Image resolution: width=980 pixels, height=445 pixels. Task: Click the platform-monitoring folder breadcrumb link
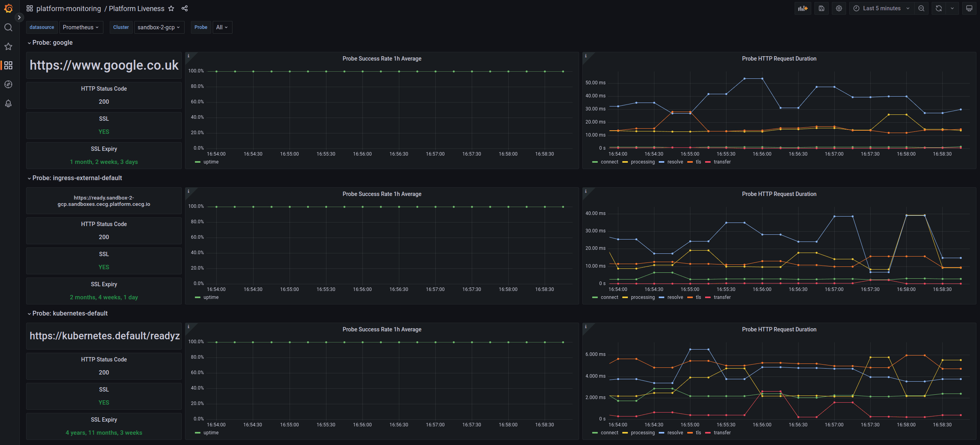(x=69, y=8)
